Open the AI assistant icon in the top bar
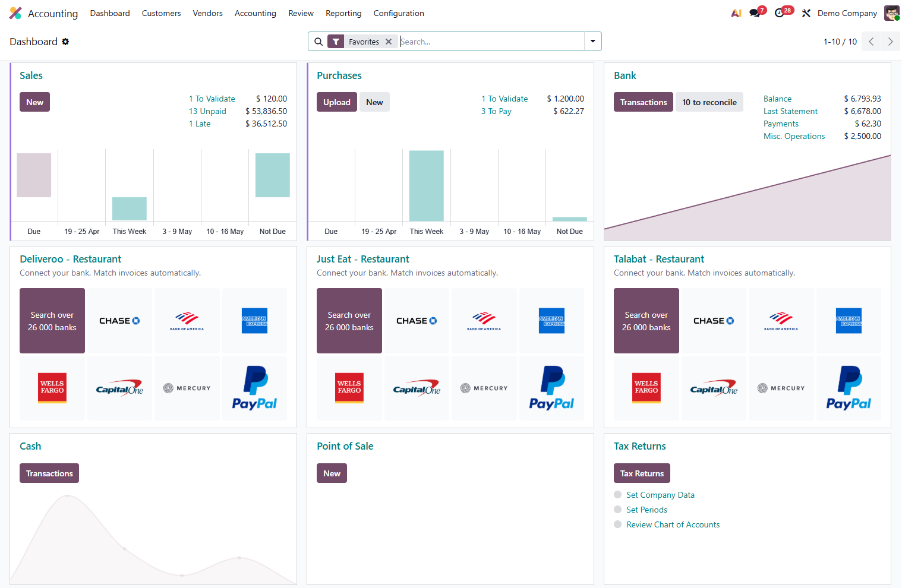Image resolution: width=902 pixels, height=588 pixels. (736, 13)
